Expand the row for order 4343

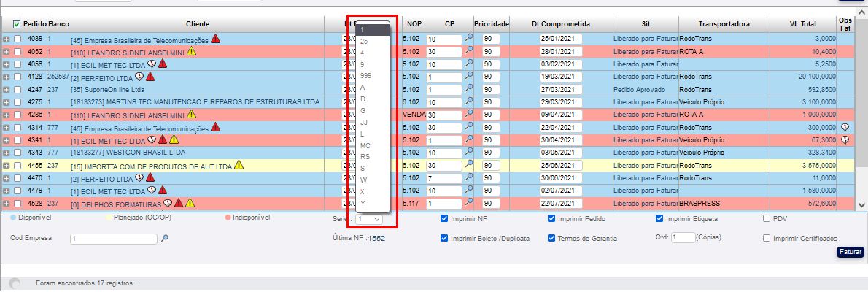[x=6, y=153]
